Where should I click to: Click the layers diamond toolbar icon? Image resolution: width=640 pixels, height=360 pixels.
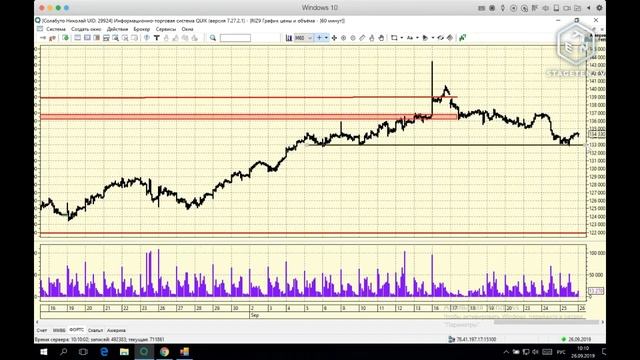click(450, 38)
